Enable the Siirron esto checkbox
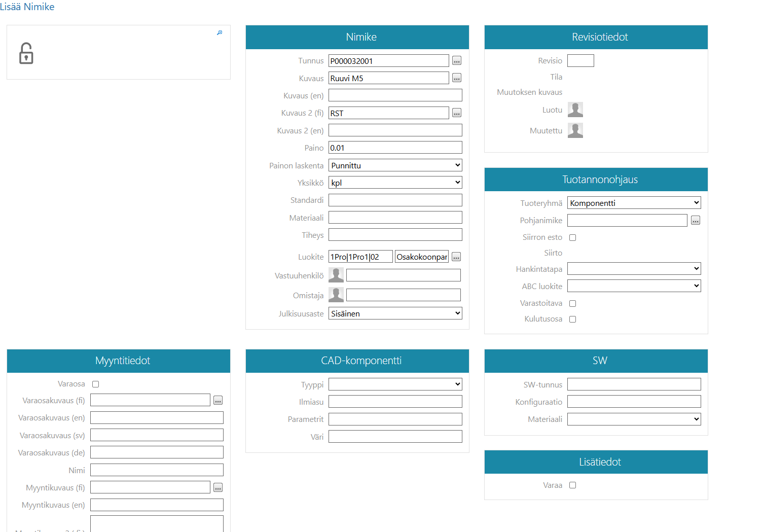Image resolution: width=763 pixels, height=532 pixels. (x=573, y=237)
